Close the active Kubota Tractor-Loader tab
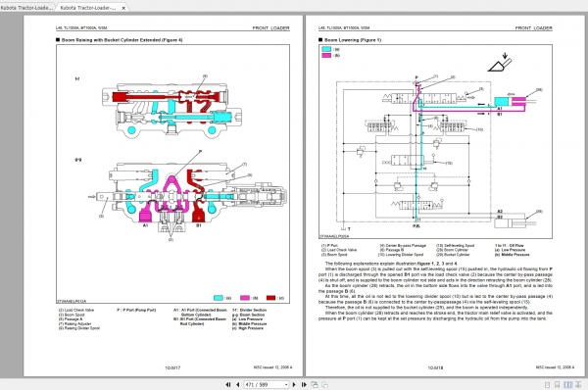The image size is (588, 390). 123,8
